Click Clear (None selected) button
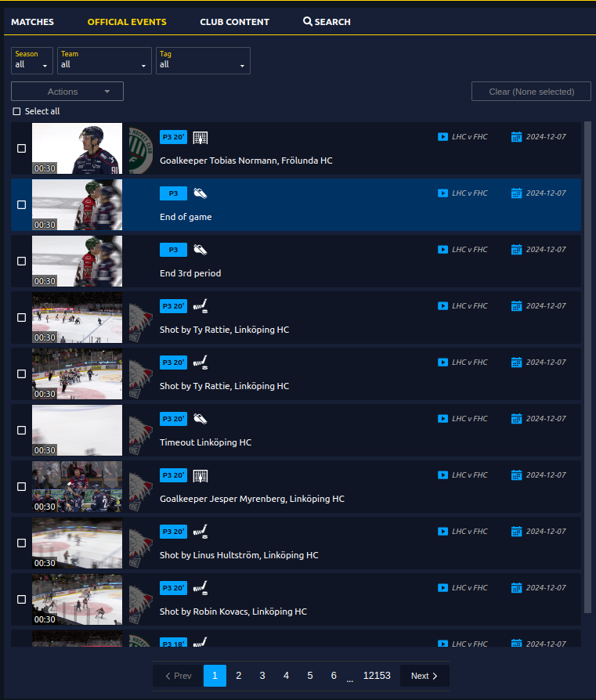 [531, 92]
